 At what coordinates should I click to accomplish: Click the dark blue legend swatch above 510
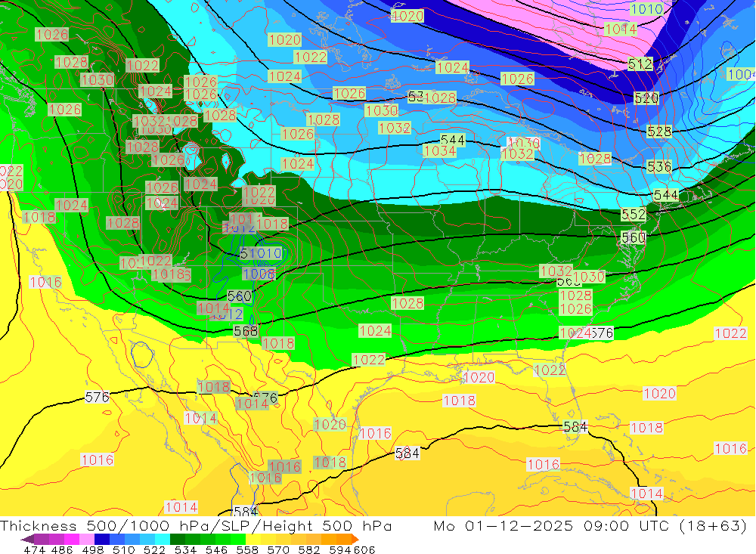pos(102,539)
